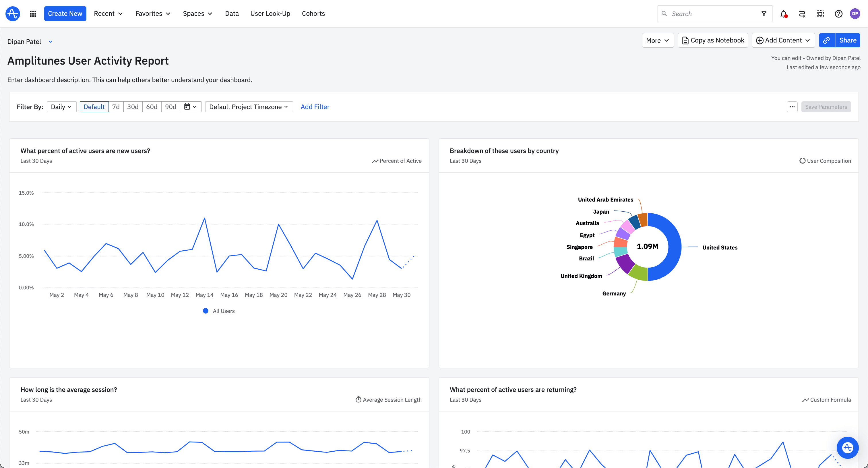Click the floating Amplitude assistant icon
Image resolution: width=868 pixels, height=468 pixels.
[847, 448]
